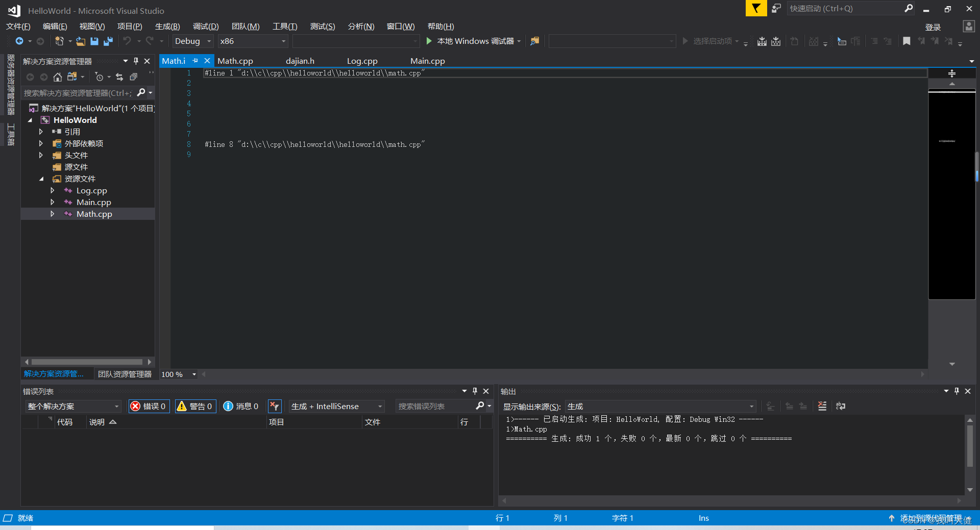
Task: Toggle the Warnings 0 filter button
Action: (195, 406)
